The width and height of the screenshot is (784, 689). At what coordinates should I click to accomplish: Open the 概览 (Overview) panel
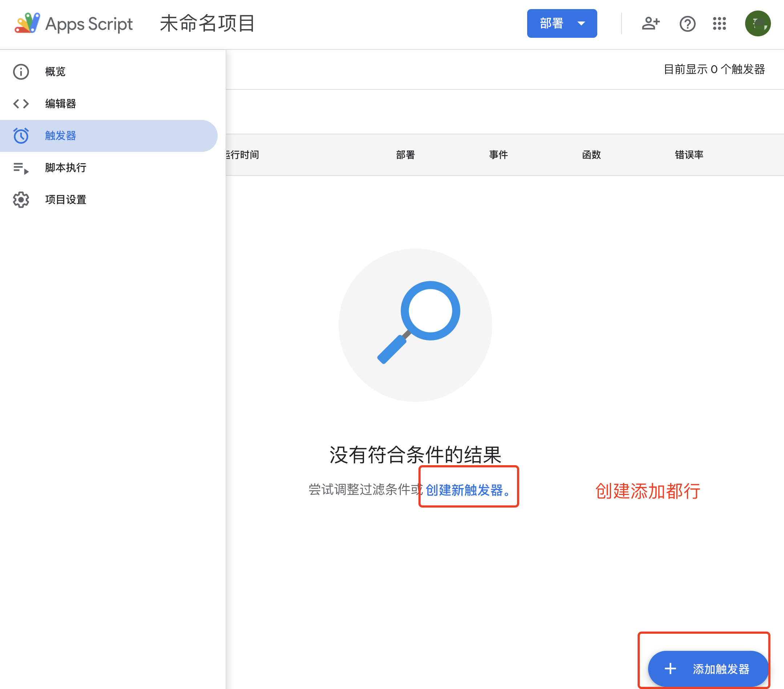[55, 72]
